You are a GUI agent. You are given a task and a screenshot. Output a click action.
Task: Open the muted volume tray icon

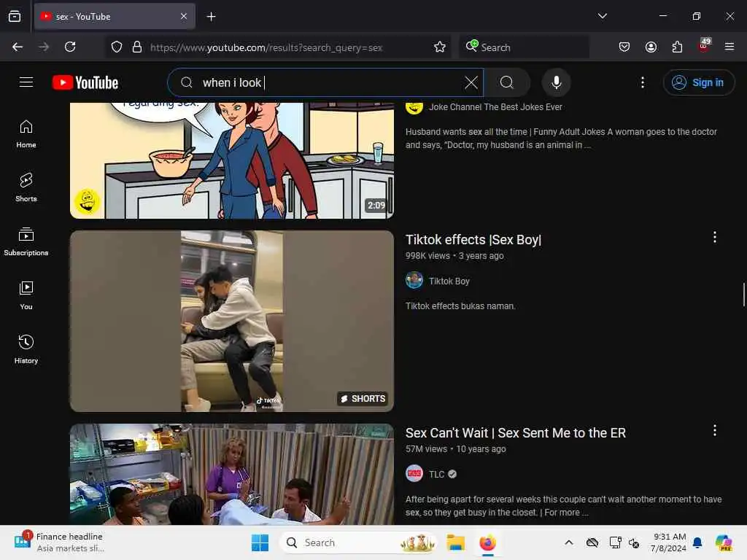coord(634,542)
